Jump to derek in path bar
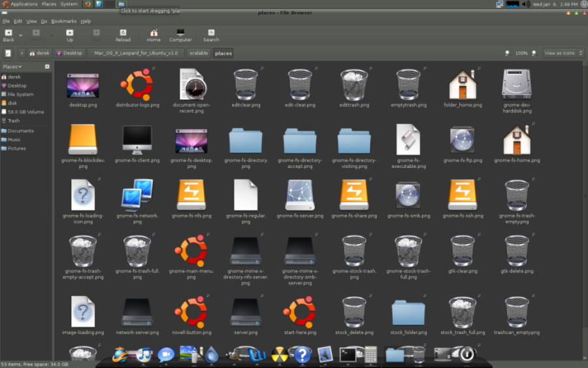This screenshot has height=368, width=588. tap(39, 53)
